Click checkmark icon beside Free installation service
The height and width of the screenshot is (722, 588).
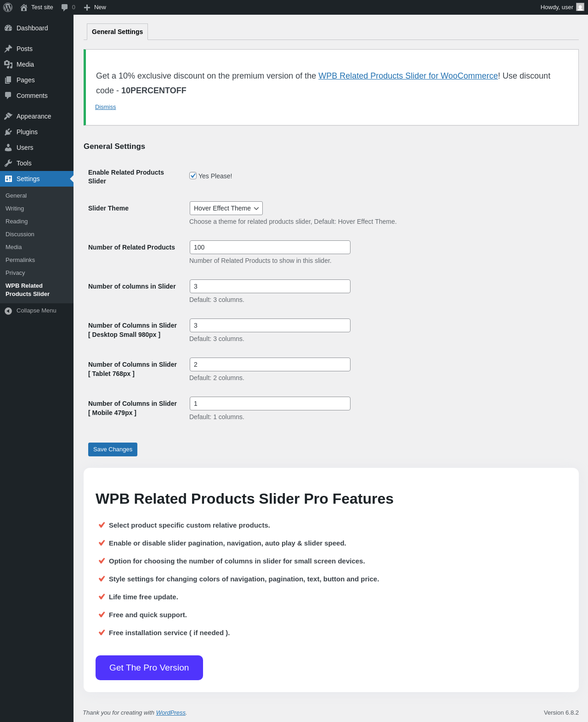coord(102,632)
